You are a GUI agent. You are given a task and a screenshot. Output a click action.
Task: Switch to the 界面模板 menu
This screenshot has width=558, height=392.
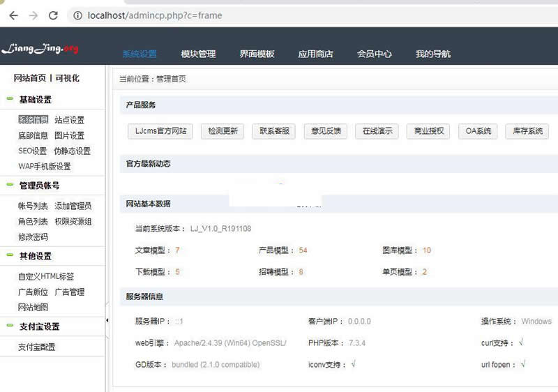257,54
